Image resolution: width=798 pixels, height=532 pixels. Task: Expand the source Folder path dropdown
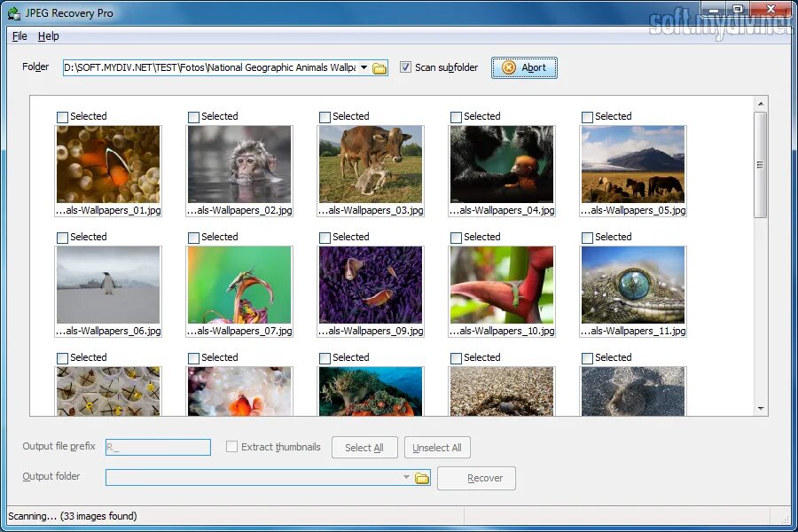[364, 67]
